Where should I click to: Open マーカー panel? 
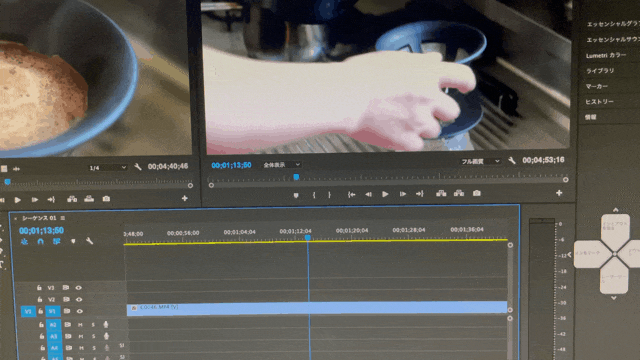click(x=597, y=87)
